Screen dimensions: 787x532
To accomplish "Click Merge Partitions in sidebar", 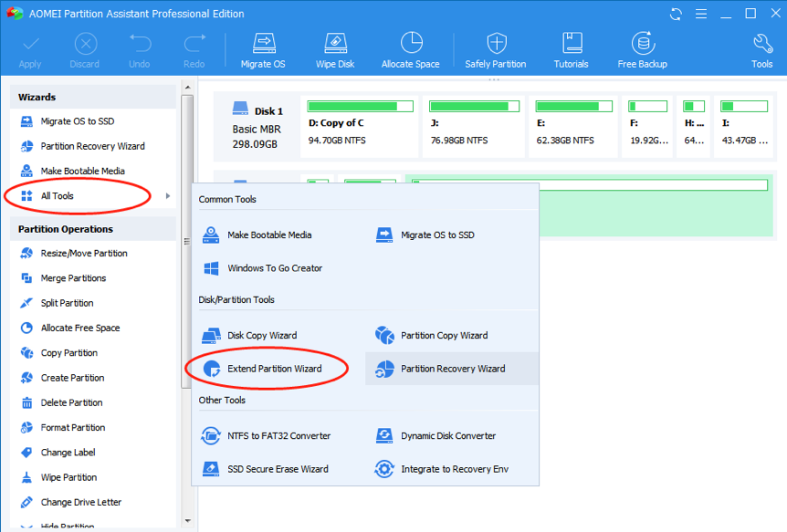I will [x=73, y=278].
